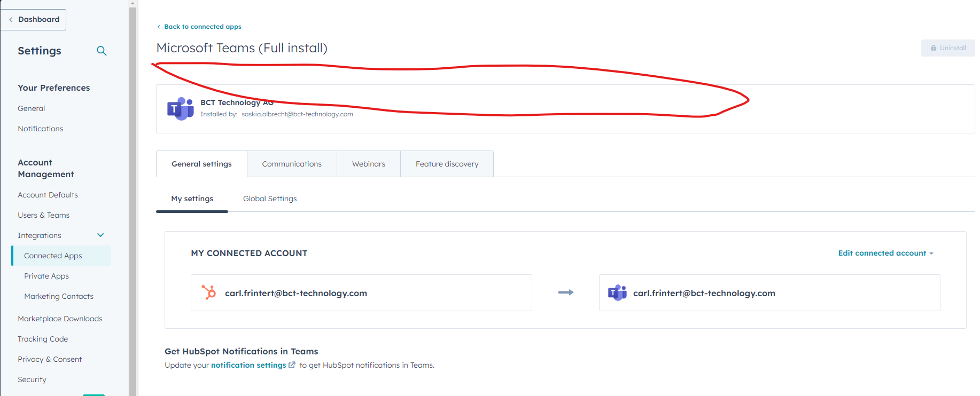The height and width of the screenshot is (396, 980).
Task: Open Private Apps in the sidebar
Action: [x=46, y=276]
